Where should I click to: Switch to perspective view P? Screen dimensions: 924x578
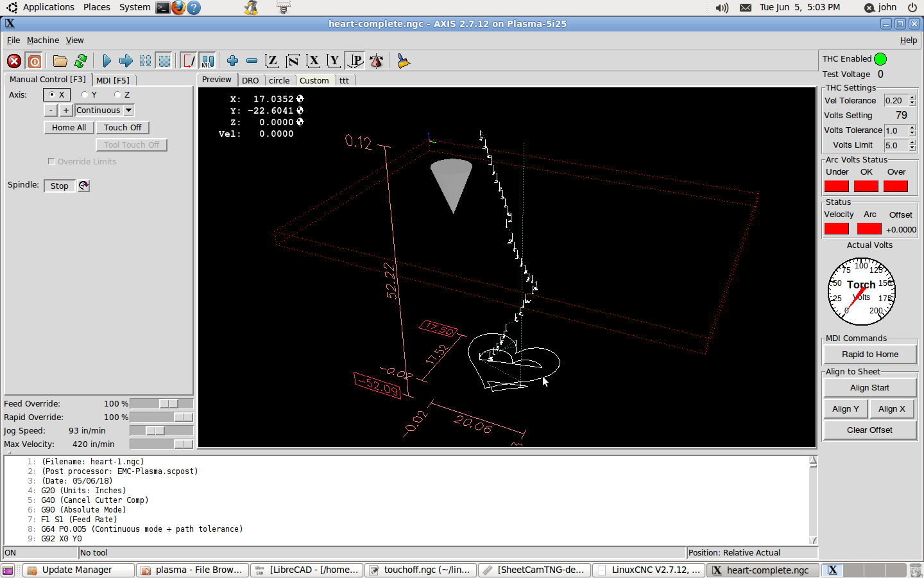coord(355,61)
